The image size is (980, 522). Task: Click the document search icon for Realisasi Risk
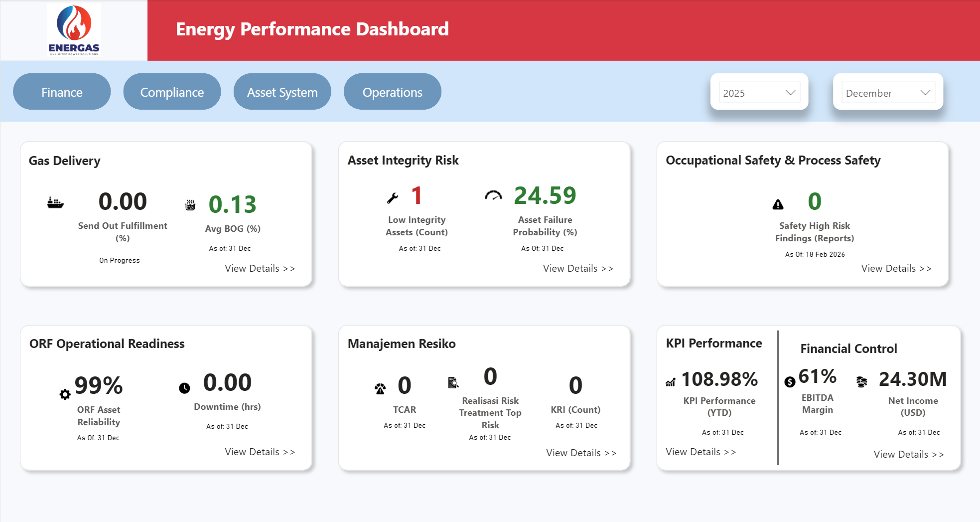point(453,382)
